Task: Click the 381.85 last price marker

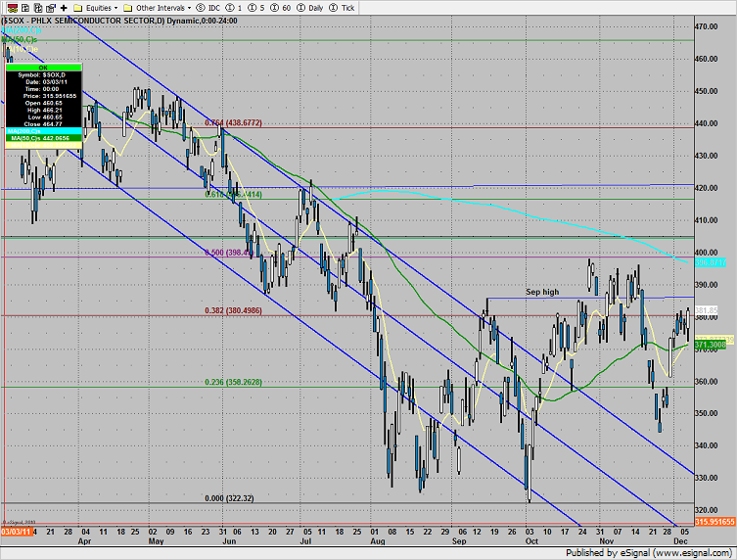Action: [x=707, y=310]
